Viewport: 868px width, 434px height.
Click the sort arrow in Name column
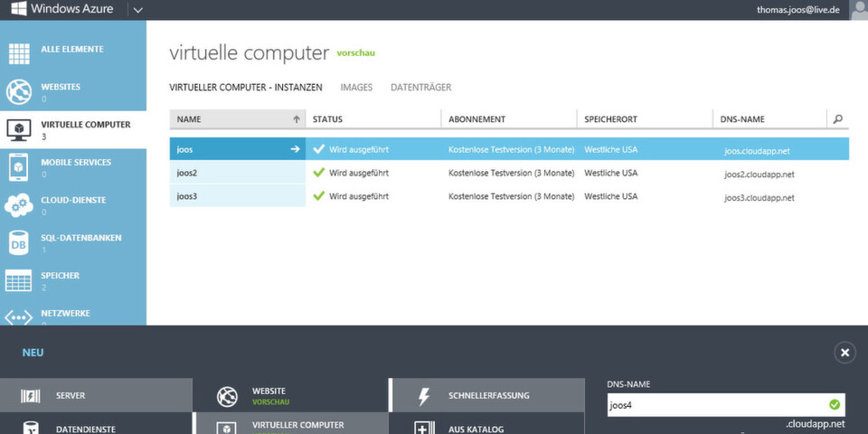[297, 119]
